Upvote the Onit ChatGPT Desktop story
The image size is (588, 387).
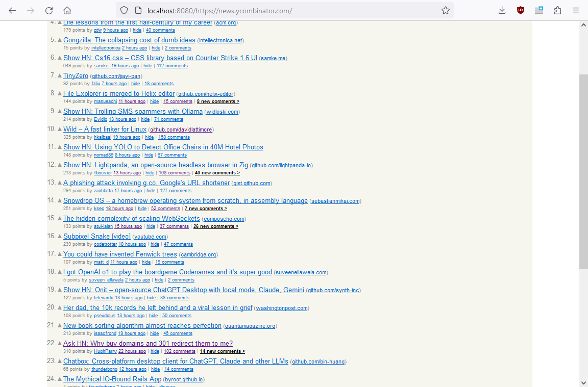59,290
